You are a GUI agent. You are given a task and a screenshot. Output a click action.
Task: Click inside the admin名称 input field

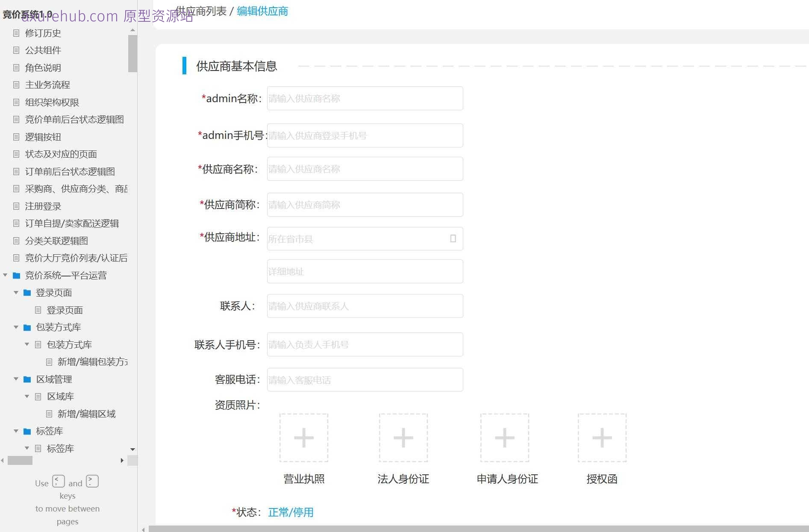pyautogui.click(x=364, y=98)
